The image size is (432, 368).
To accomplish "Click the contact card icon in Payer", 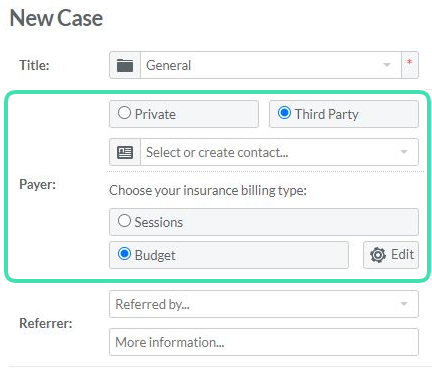I will coord(125,152).
